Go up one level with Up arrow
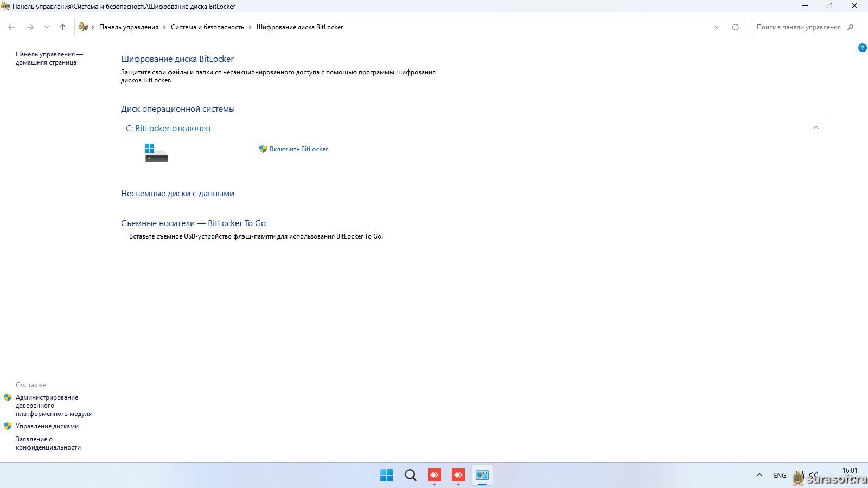The height and width of the screenshot is (488, 868). click(x=62, y=27)
